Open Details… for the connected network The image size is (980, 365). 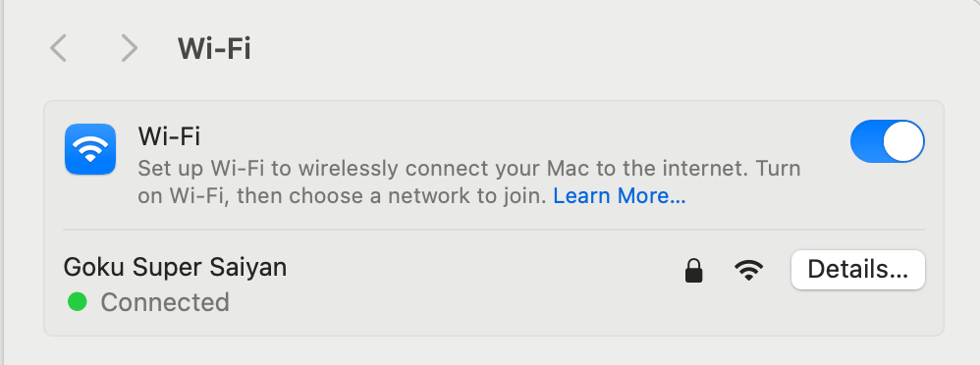pyautogui.click(x=857, y=270)
